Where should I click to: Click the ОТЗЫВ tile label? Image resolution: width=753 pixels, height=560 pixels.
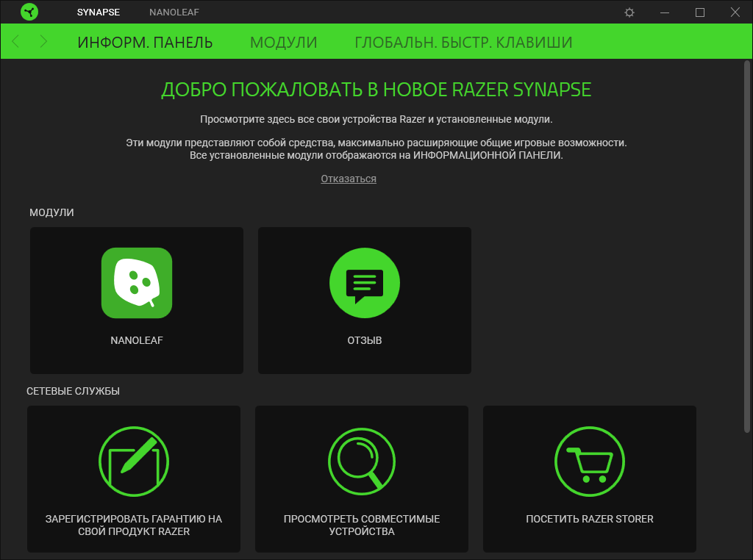365,340
